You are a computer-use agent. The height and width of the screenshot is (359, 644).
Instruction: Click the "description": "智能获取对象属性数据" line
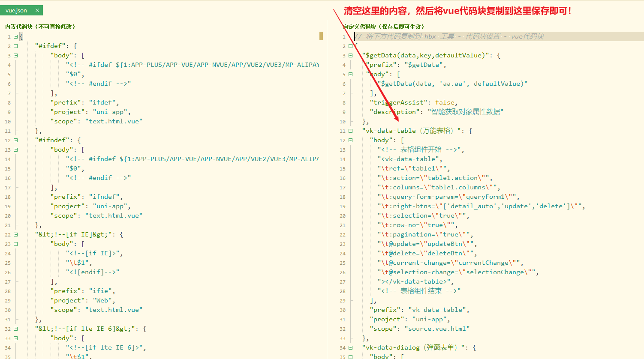pyautogui.click(x=436, y=112)
